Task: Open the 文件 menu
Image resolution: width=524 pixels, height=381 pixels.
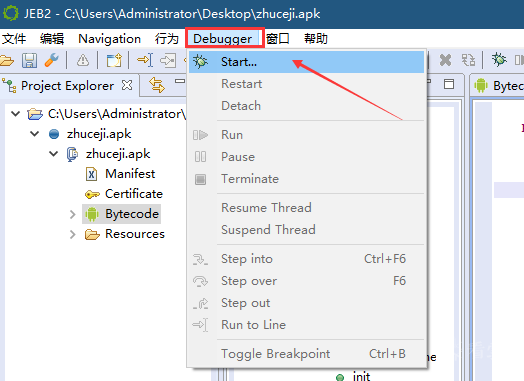Action: (14, 39)
